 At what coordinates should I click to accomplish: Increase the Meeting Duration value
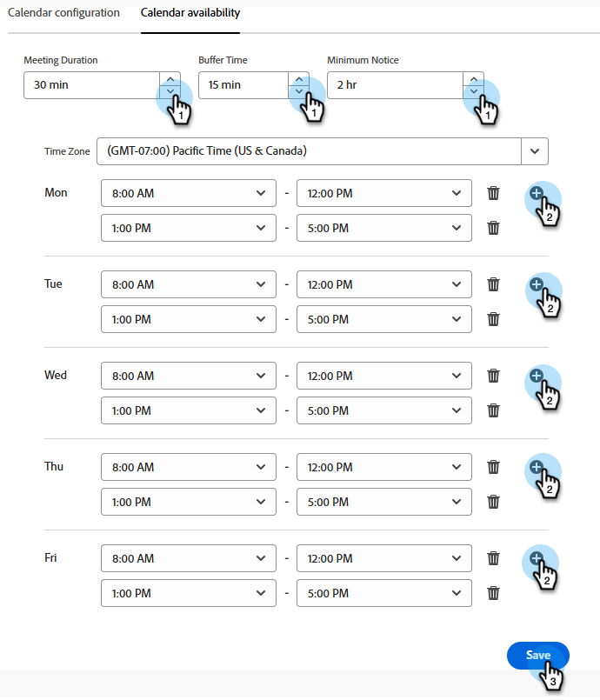pos(170,77)
